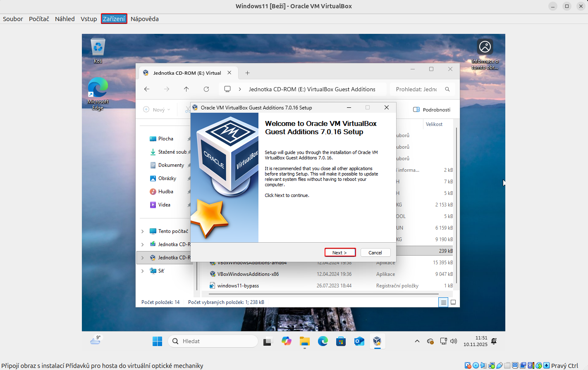588x370 pixels.
Task: Expand the Síť tree item
Action: pyautogui.click(x=143, y=270)
